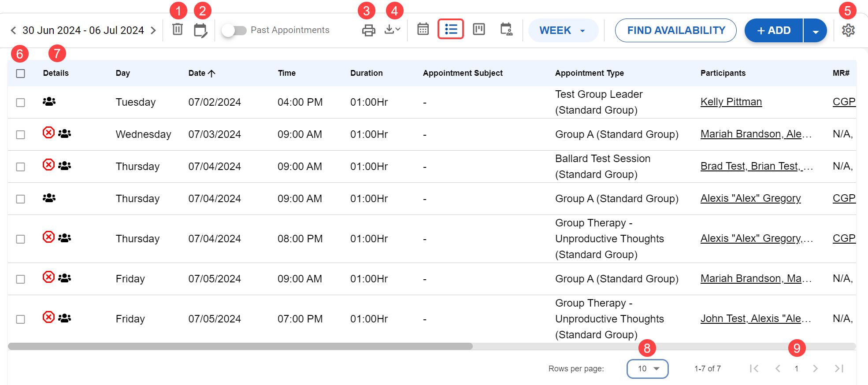Expand the download export dropdown

tap(392, 30)
